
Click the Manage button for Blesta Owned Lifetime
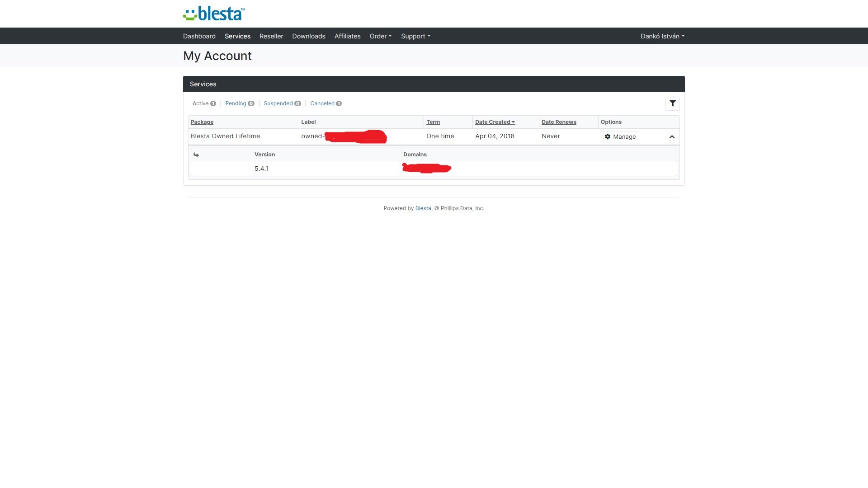coord(620,136)
